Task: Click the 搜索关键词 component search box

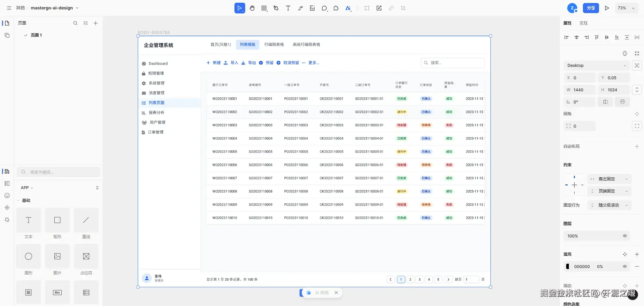Action: point(59,172)
